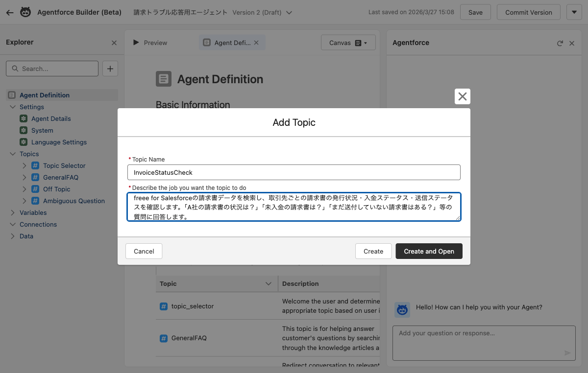
Task: Click the Language Settings gear icon
Action: (24, 142)
